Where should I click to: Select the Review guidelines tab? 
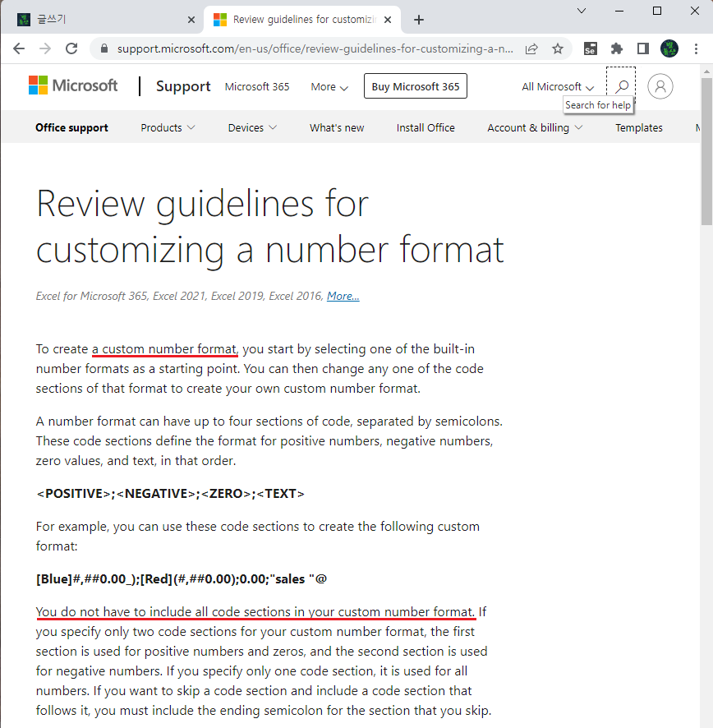(301, 20)
